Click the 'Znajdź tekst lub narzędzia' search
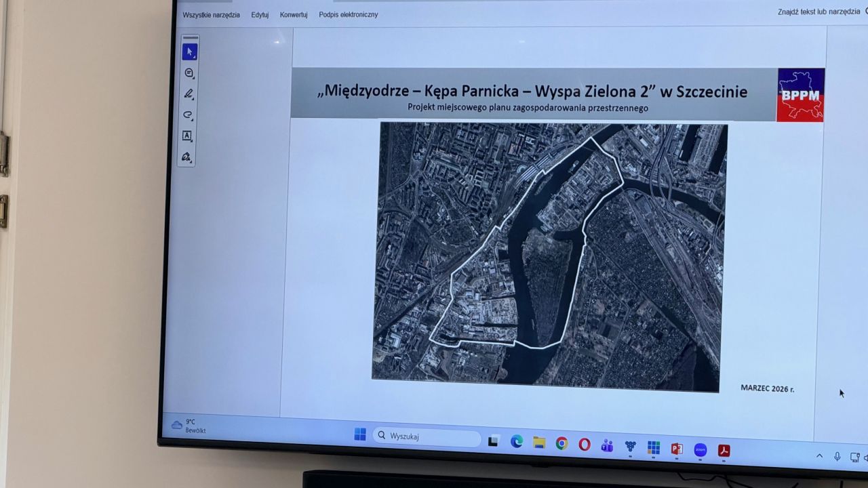Viewport: 868px width, 488px height. tap(819, 12)
